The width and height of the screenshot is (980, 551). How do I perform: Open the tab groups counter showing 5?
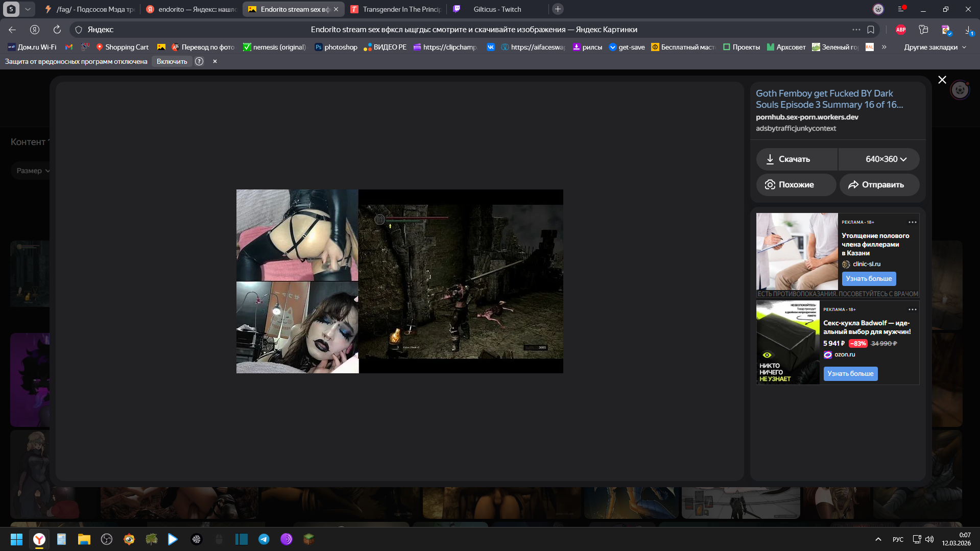tap(11, 9)
